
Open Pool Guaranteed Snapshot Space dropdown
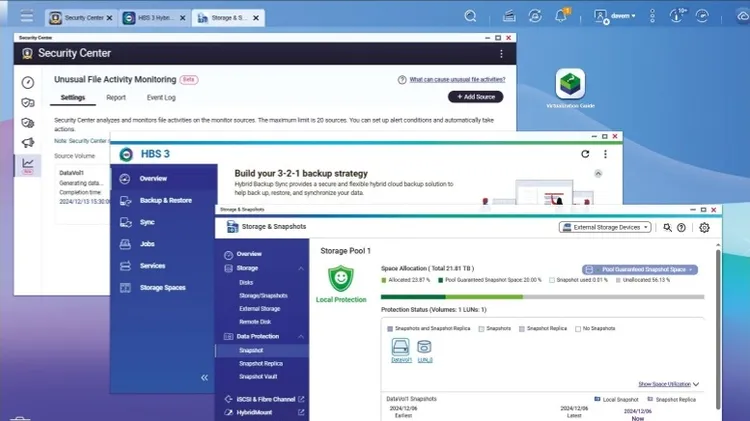point(640,270)
